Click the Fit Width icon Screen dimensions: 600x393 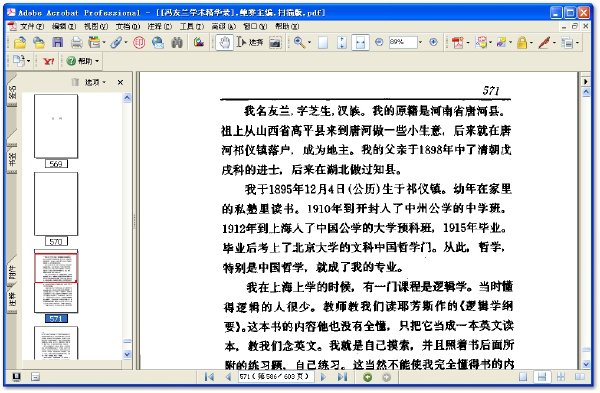(360, 42)
